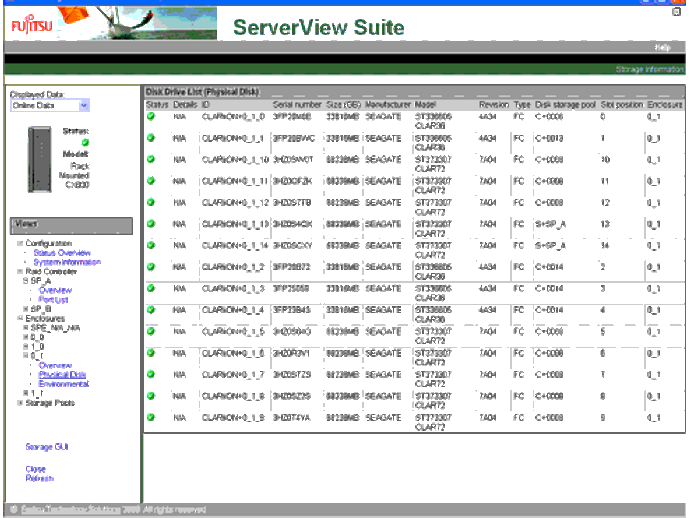
Task: Click the Close link
Action: [x=35, y=469]
